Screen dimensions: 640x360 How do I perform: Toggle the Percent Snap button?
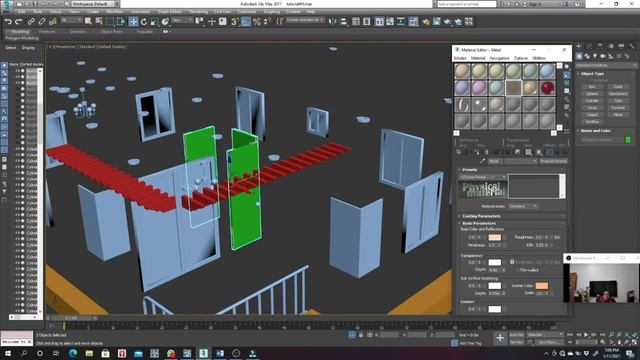pyautogui.click(x=256, y=21)
